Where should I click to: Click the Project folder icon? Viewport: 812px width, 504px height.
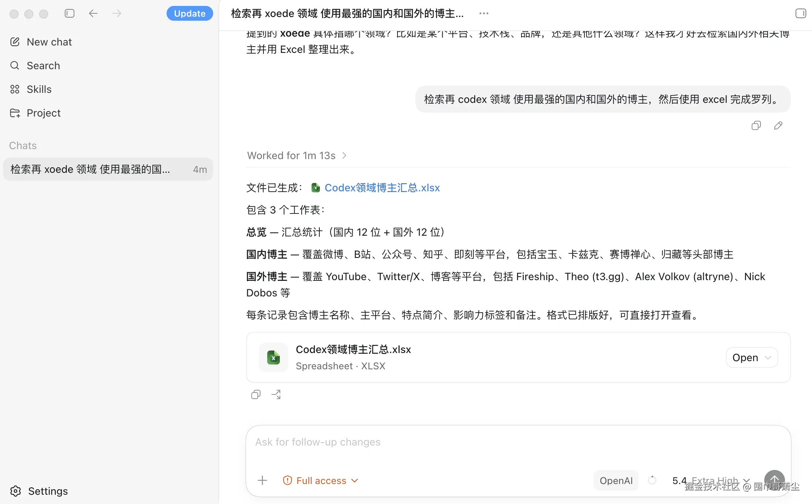pyautogui.click(x=15, y=113)
